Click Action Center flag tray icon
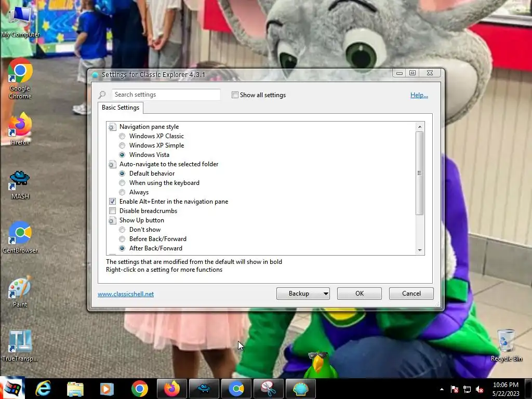Viewport: 532px width, 399px height. [x=455, y=390]
